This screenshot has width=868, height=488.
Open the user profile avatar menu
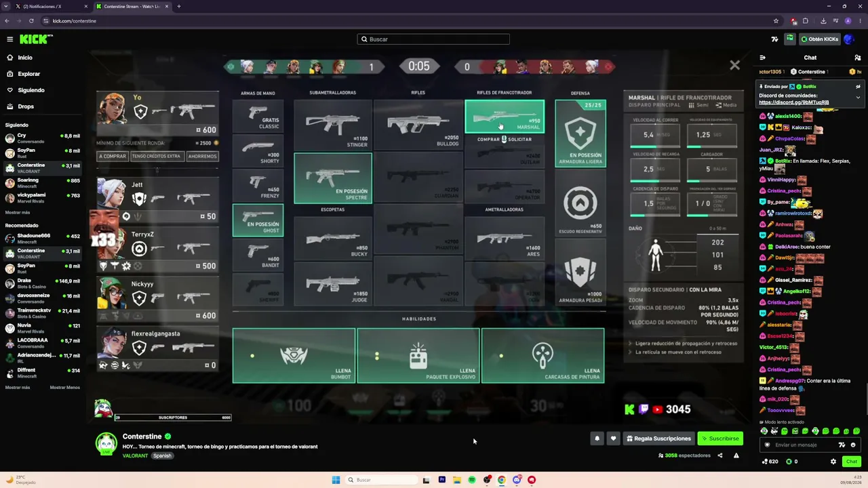tap(849, 39)
